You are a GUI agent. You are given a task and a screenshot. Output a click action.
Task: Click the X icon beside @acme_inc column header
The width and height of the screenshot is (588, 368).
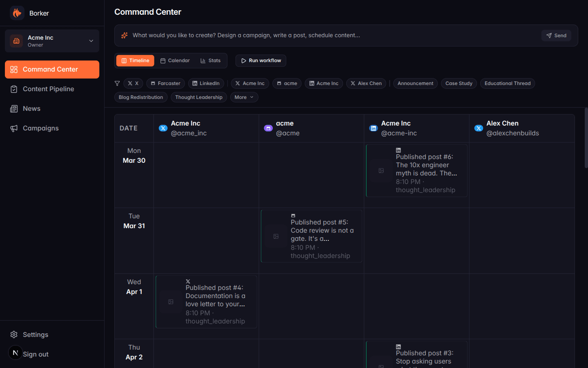163,128
